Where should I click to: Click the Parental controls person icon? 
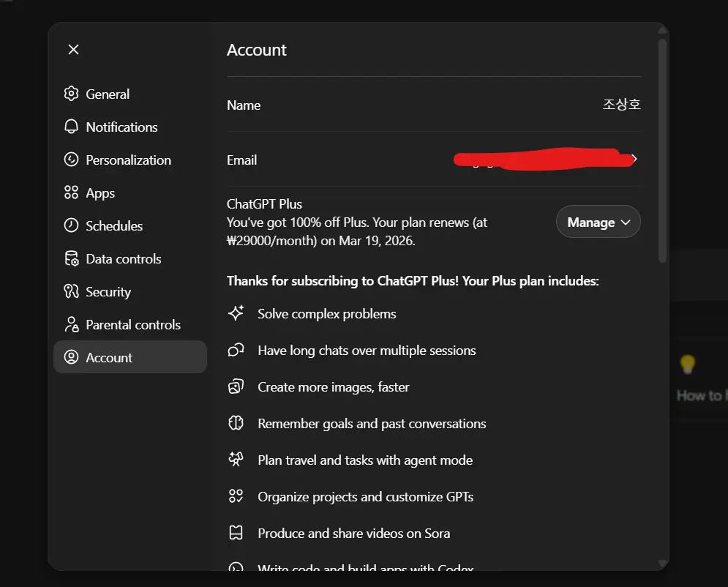point(71,325)
